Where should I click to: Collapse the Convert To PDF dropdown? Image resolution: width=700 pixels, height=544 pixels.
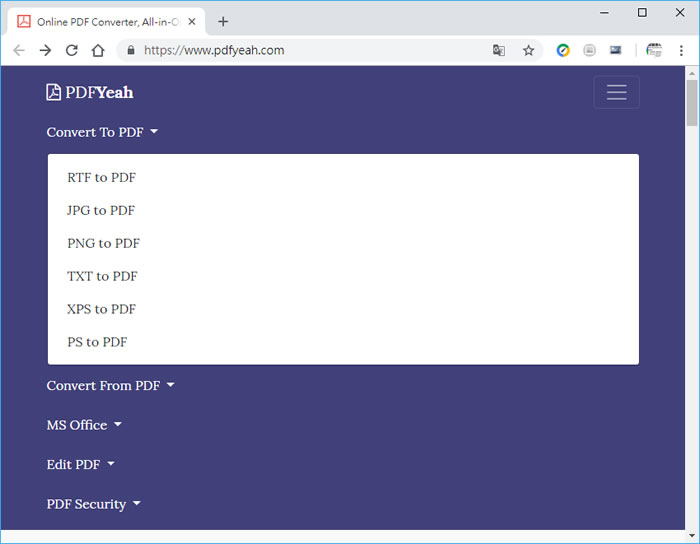(102, 132)
